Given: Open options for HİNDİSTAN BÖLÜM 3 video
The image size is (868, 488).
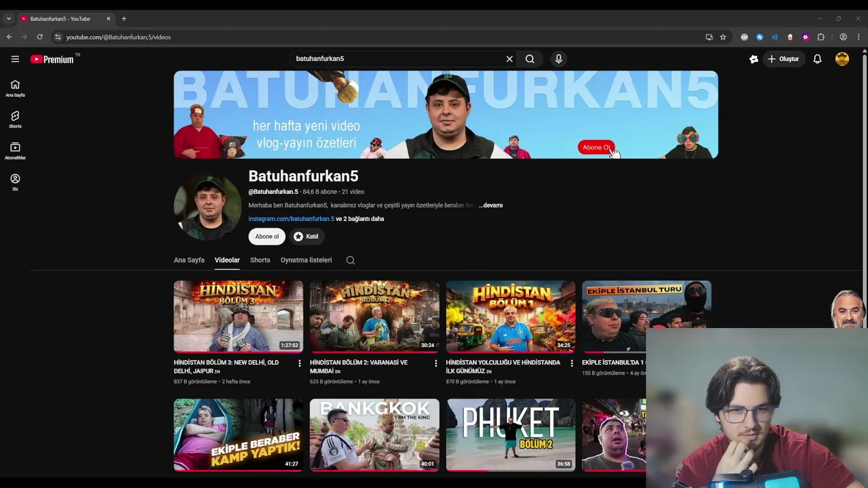Looking at the screenshot, I should pos(299,363).
